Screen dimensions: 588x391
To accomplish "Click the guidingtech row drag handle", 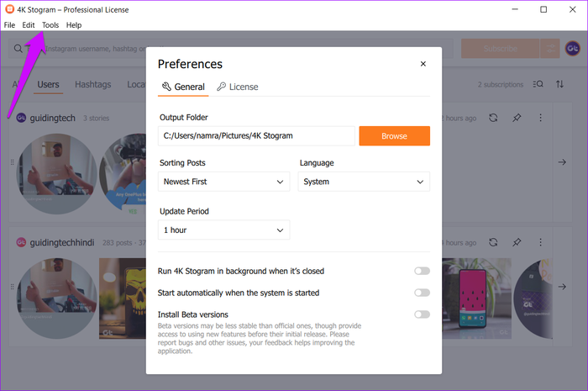I will coord(12,162).
